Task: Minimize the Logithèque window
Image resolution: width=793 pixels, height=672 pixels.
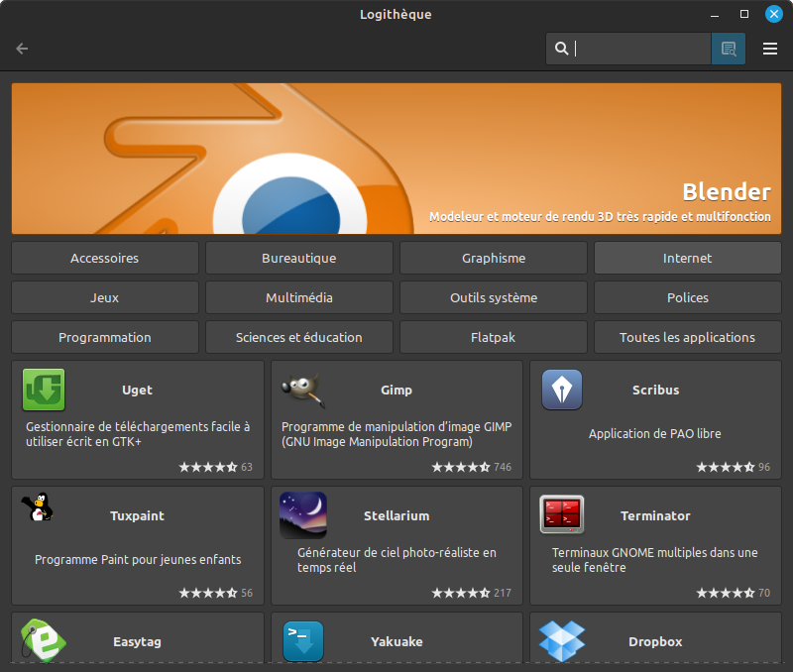Action: pyautogui.click(x=715, y=15)
